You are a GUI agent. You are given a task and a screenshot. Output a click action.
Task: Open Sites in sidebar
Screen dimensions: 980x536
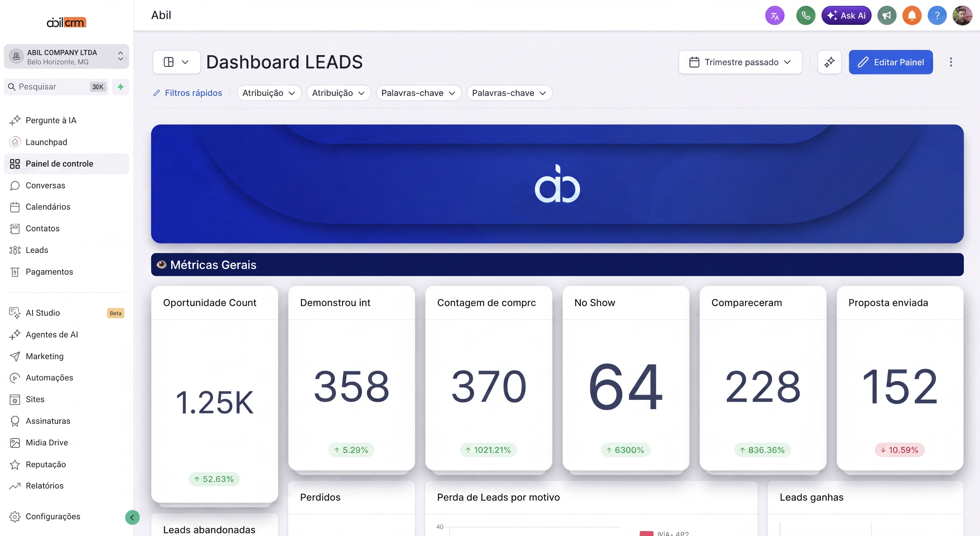coord(67,399)
